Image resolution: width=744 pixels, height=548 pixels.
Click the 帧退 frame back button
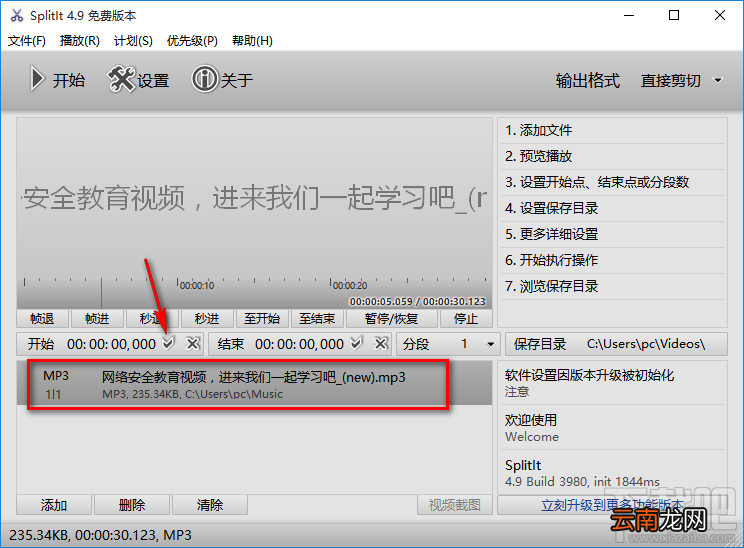point(42,318)
